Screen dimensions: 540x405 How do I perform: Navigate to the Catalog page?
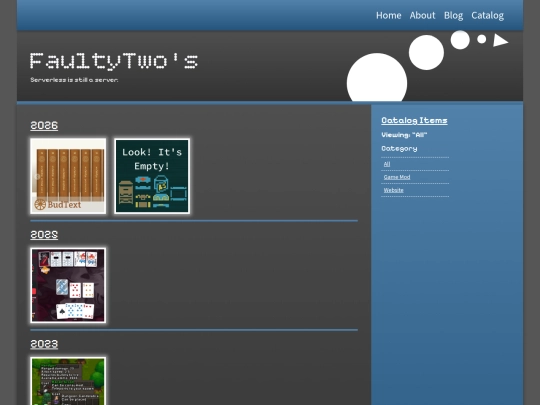[487, 15]
